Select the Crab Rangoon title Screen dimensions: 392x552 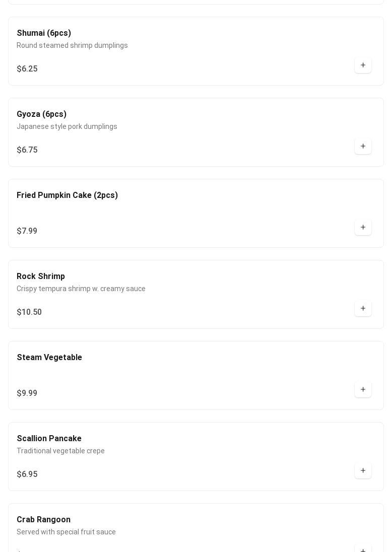point(44,520)
